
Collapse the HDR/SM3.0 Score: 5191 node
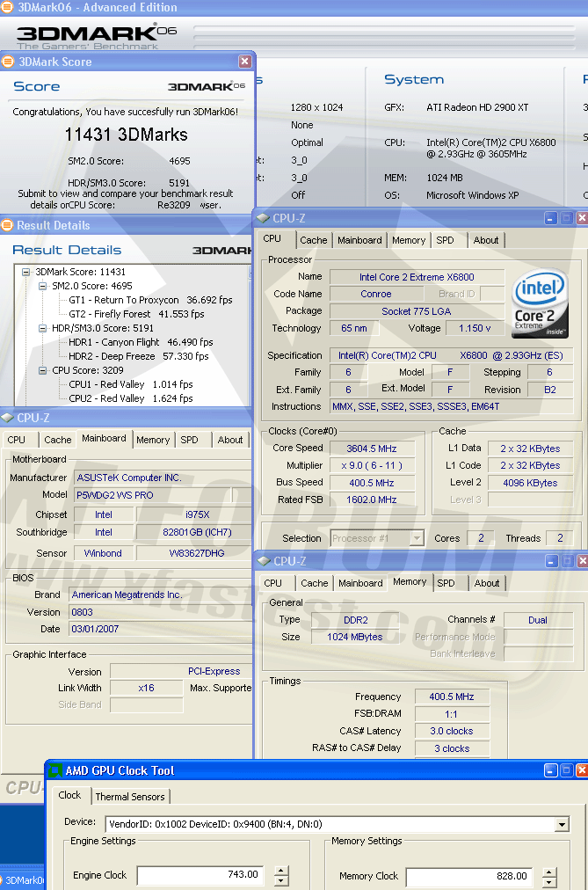(x=42, y=328)
